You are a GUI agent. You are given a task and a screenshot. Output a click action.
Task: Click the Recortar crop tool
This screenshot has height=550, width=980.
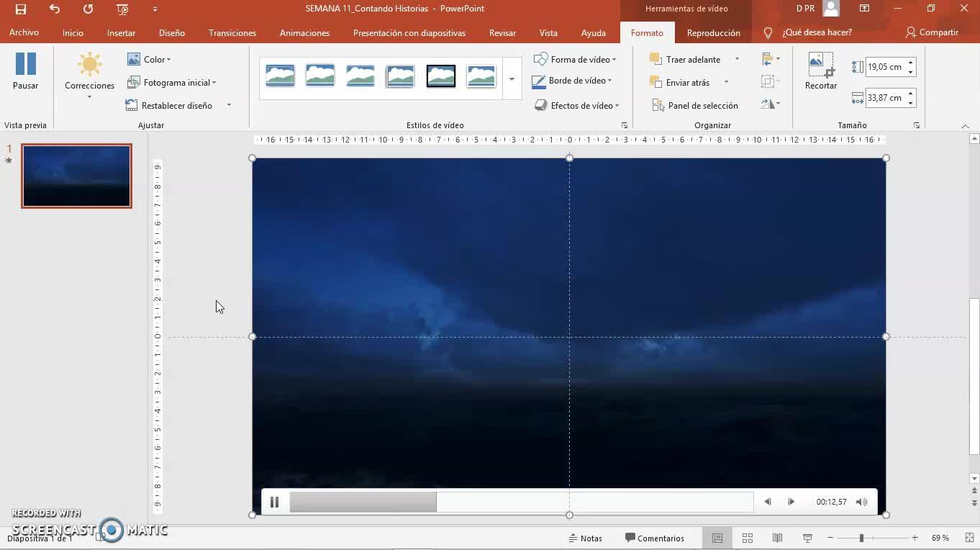pos(820,71)
